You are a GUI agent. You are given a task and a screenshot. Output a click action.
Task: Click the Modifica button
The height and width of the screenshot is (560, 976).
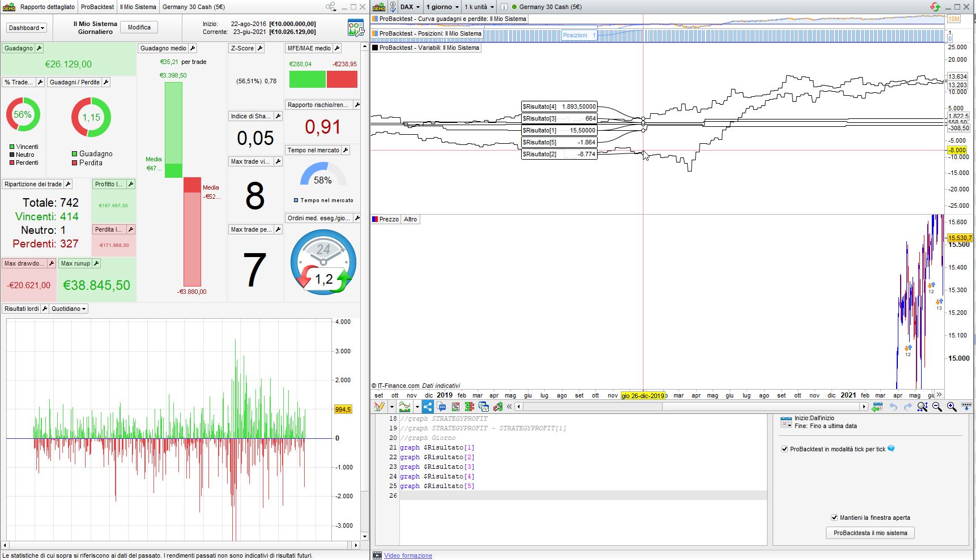139,28
